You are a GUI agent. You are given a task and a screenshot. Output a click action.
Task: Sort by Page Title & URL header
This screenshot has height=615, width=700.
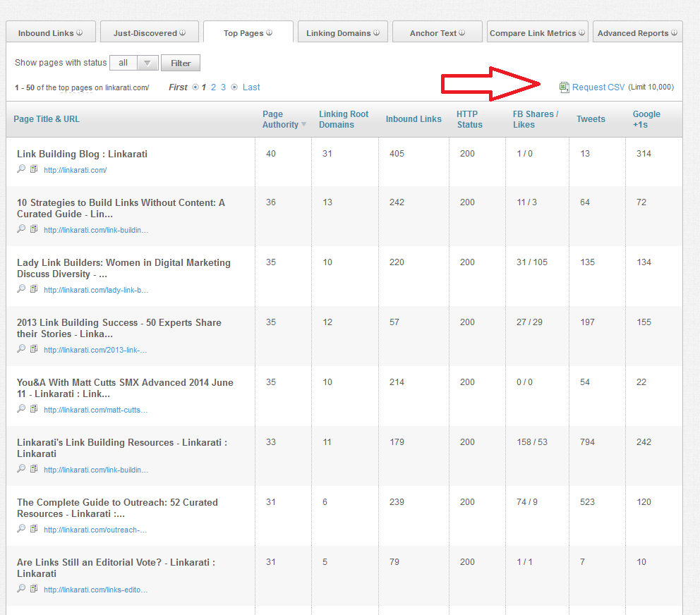click(x=47, y=119)
